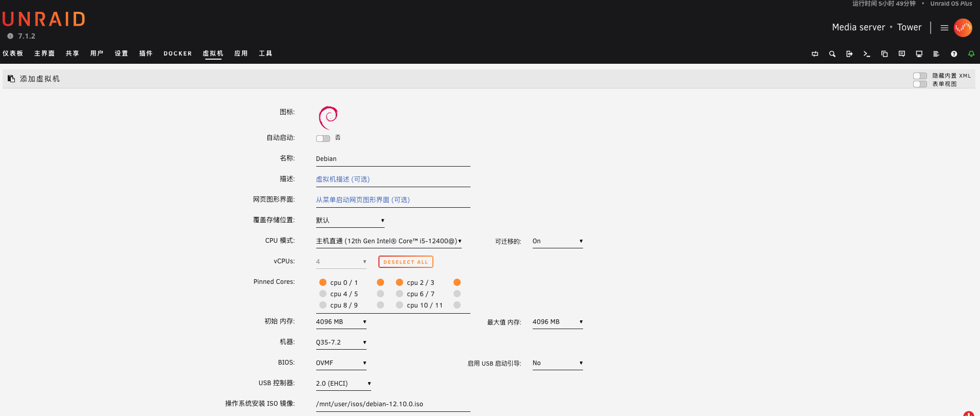Viewport: 980px width, 416px height.
Task: Pin core cpu 11 circle
Action: tap(457, 305)
